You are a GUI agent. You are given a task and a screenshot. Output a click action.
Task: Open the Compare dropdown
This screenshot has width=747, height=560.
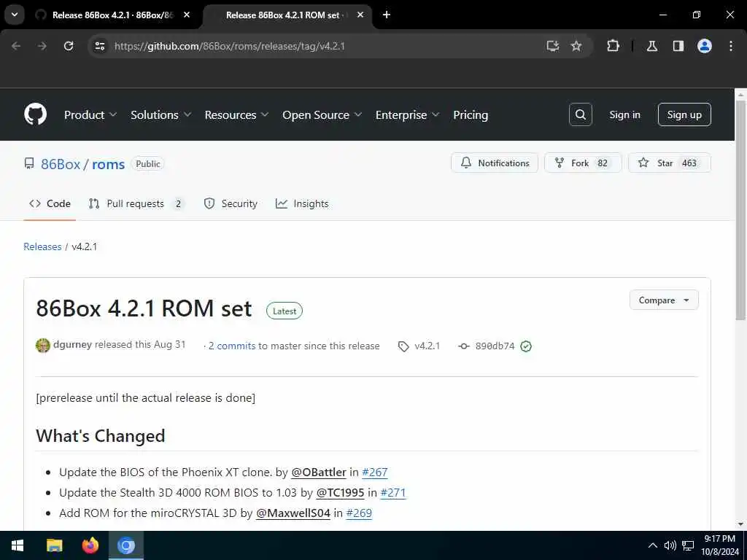click(664, 300)
